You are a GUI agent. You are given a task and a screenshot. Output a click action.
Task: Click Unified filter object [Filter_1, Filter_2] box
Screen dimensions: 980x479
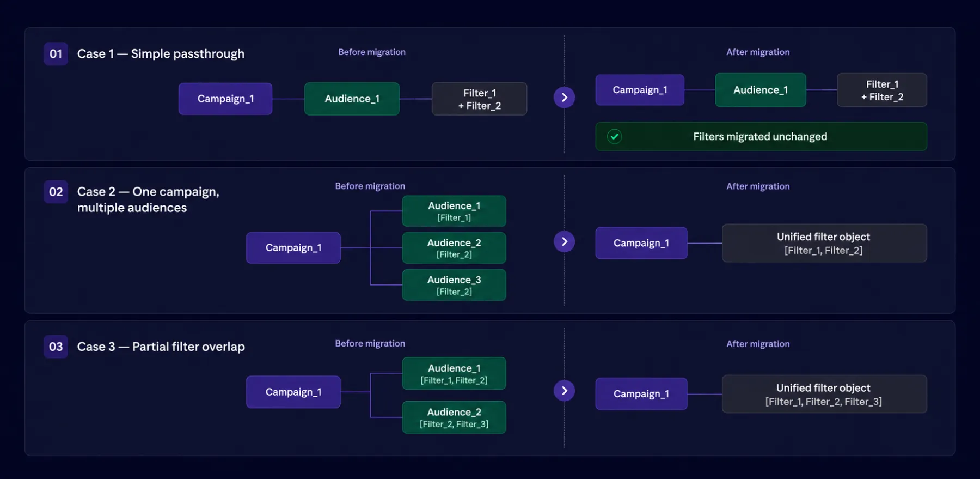pyautogui.click(x=824, y=243)
